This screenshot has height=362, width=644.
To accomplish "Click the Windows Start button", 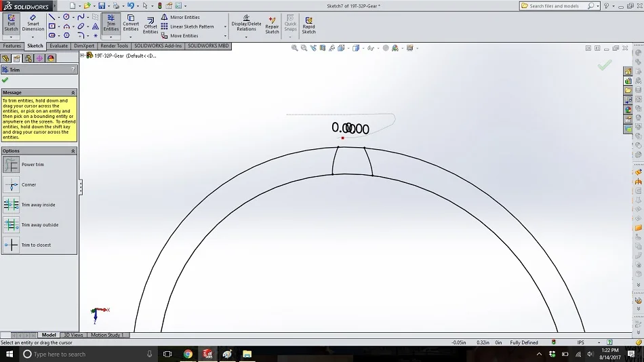I will (x=9, y=354).
